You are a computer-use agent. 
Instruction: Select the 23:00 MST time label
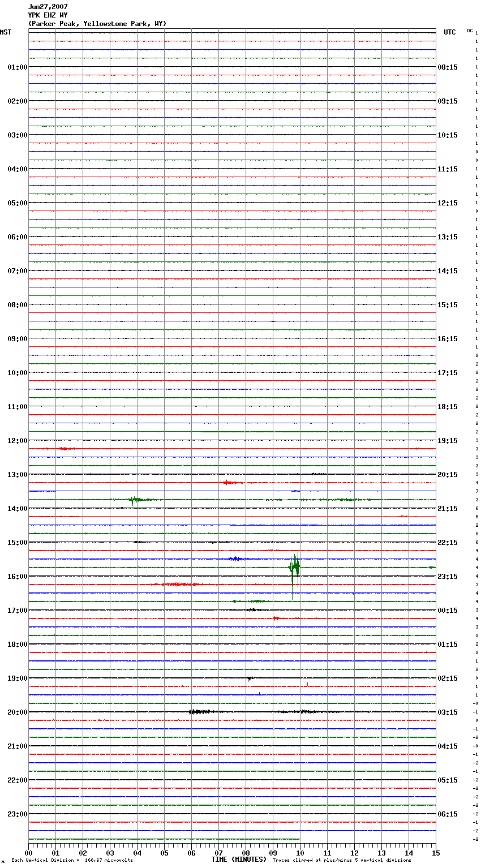pyautogui.click(x=17, y=814)
